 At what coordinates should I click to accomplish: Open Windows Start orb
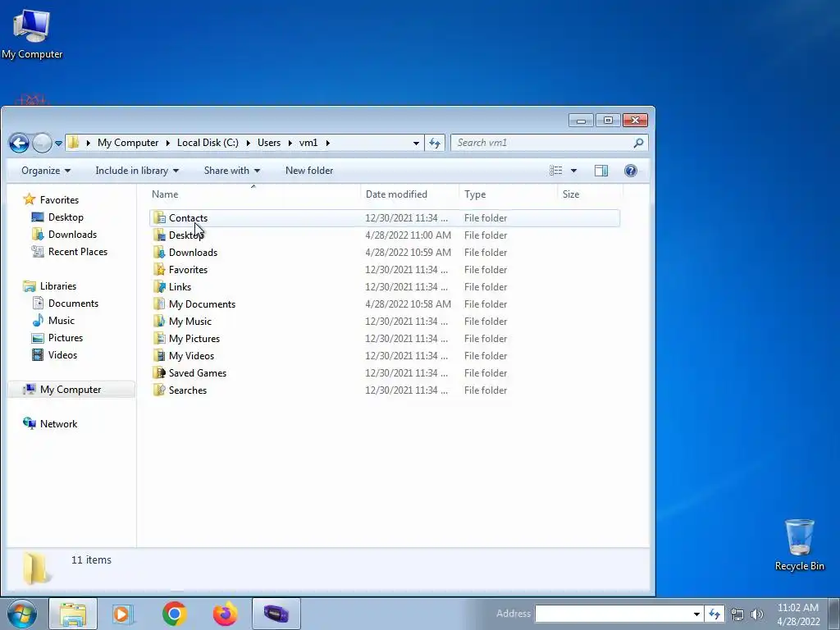click(22, 614)
